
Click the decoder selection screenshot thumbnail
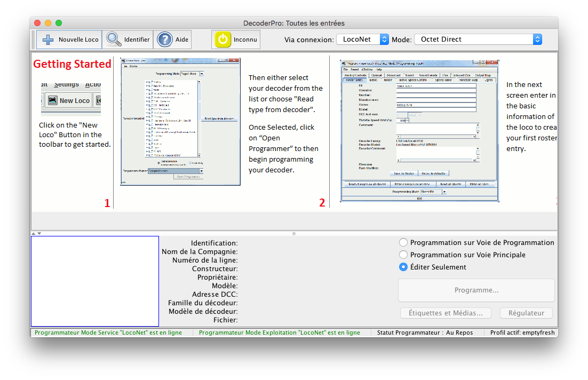(180, 122)
